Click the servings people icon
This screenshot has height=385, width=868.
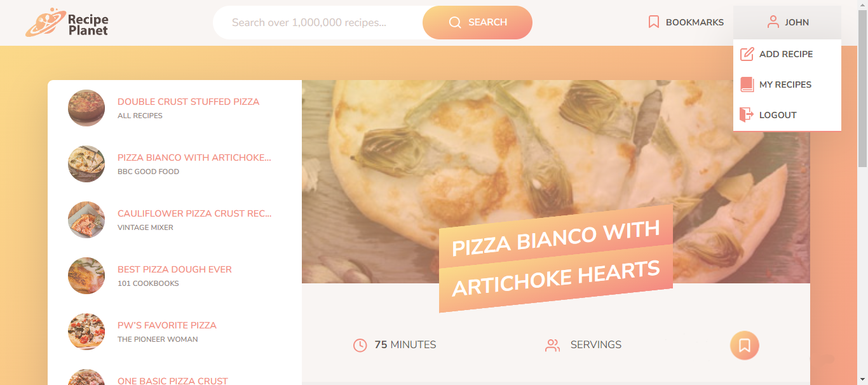point(553,346)
